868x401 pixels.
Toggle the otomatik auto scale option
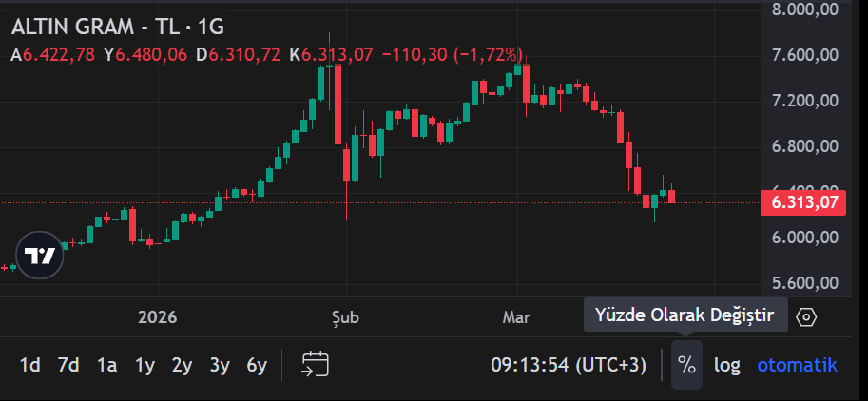[797, 365]
